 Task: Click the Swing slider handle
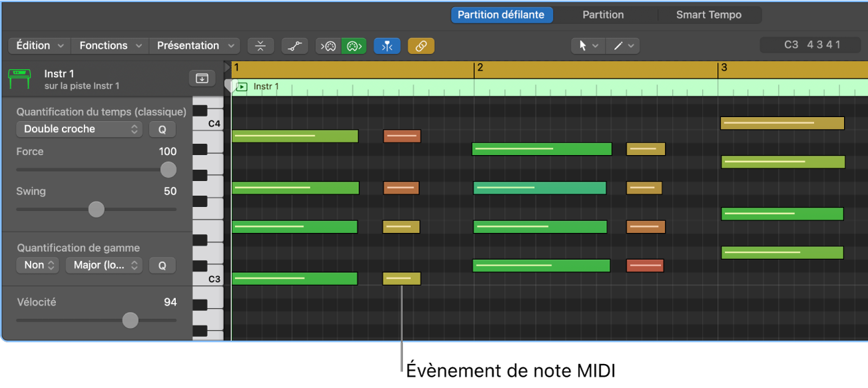click(97, 210)
